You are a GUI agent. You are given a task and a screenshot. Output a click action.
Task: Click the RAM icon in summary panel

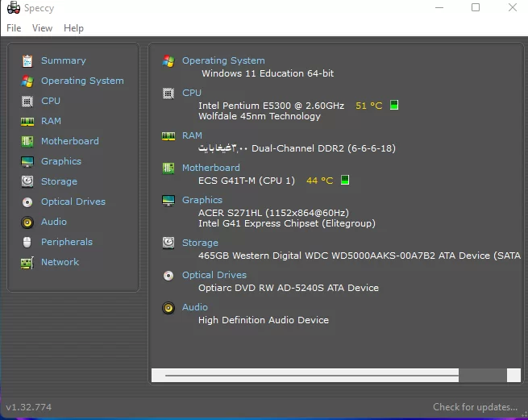click(x=168, y=135)
